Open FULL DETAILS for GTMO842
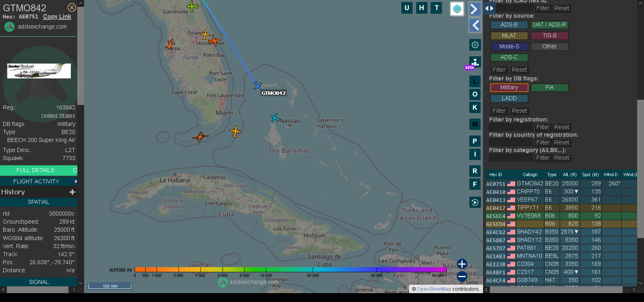The width and height of the screenshot is (644, 302). point(39,170)
